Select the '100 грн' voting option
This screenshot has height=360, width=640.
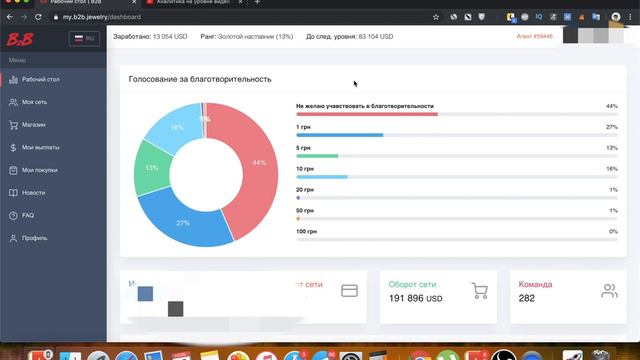click(307, 231)
